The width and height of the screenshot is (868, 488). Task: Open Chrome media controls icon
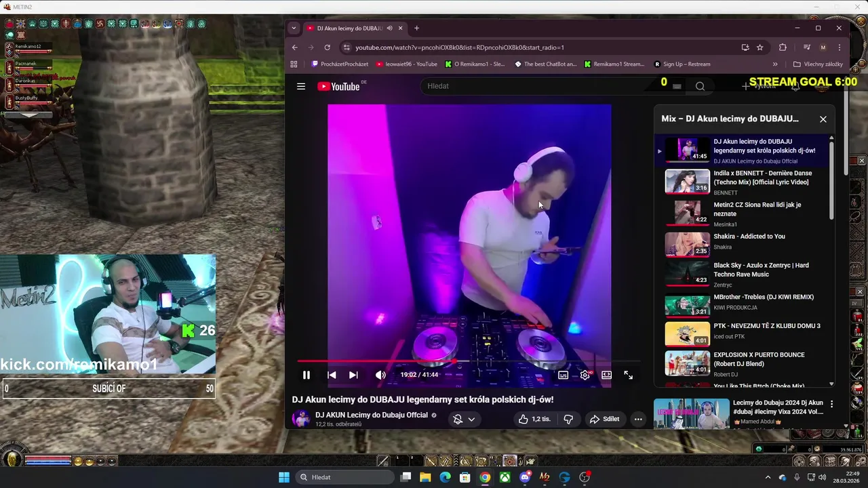click(x=806, y=47)
